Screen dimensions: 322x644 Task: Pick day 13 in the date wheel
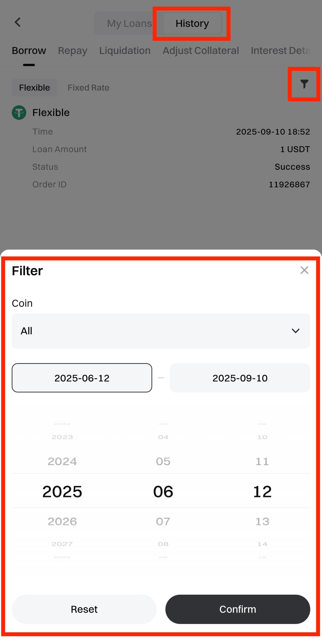pos(262,521)
